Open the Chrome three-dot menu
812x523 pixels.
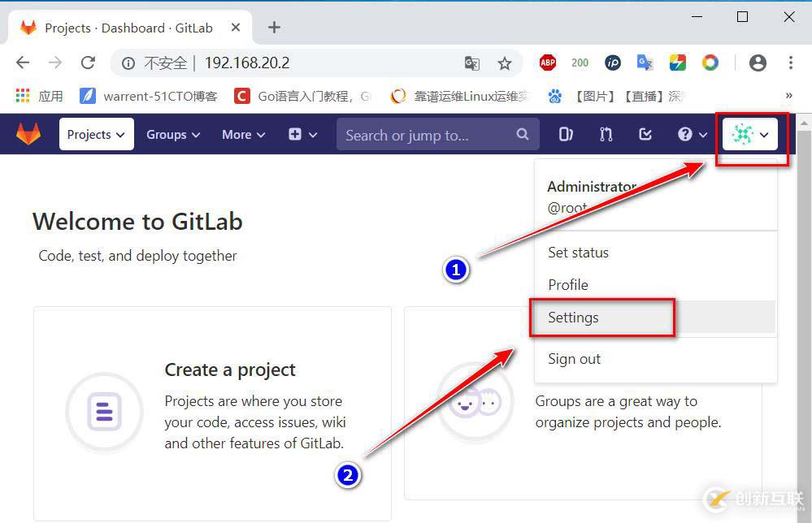790,63
